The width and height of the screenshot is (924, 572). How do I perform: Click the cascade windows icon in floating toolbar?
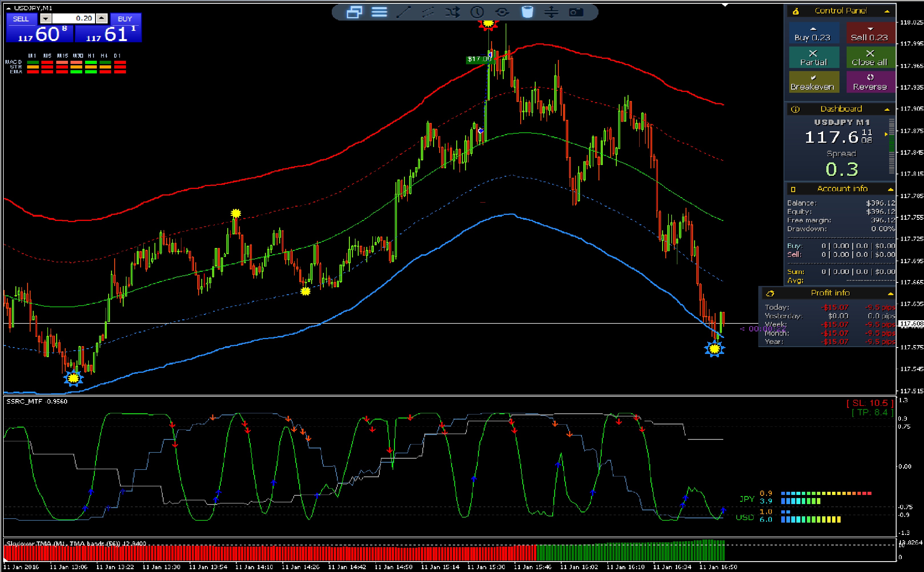354,13
